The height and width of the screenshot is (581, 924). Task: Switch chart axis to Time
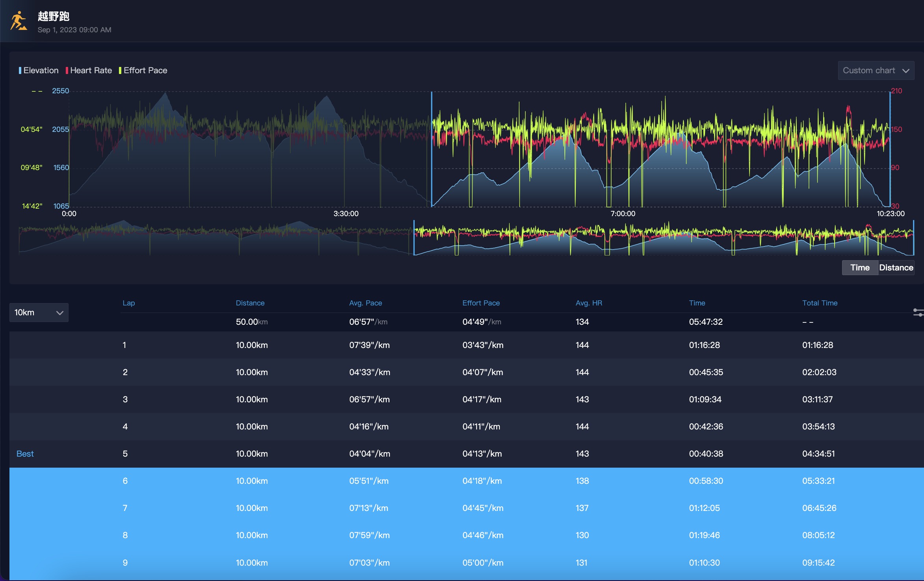tap(860, 268)
